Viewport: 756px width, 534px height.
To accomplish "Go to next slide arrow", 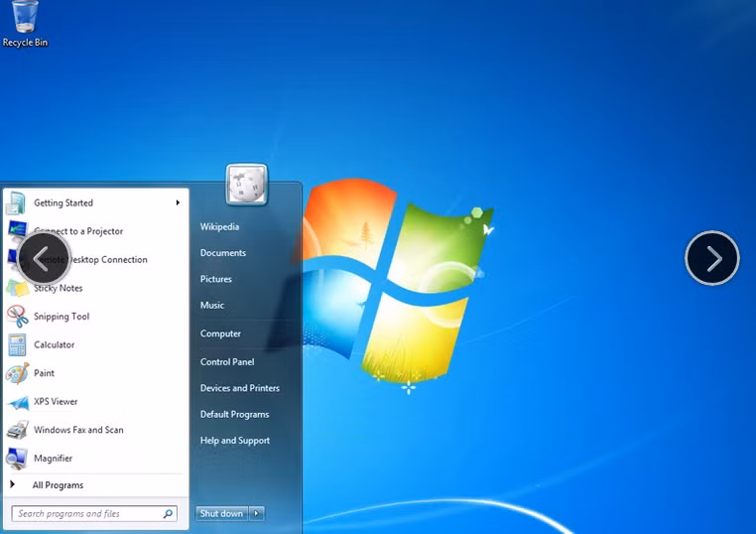I will tap(712, 258).
